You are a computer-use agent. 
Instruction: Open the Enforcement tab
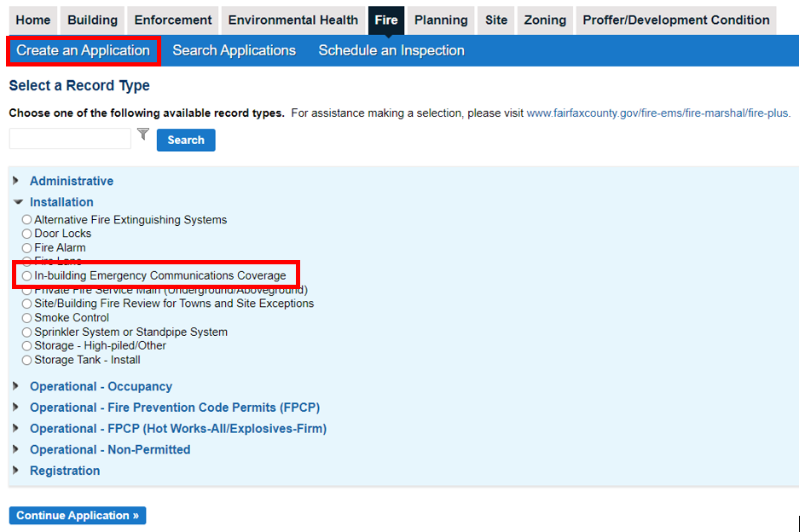pyautogui.click(x=173, y=20)
